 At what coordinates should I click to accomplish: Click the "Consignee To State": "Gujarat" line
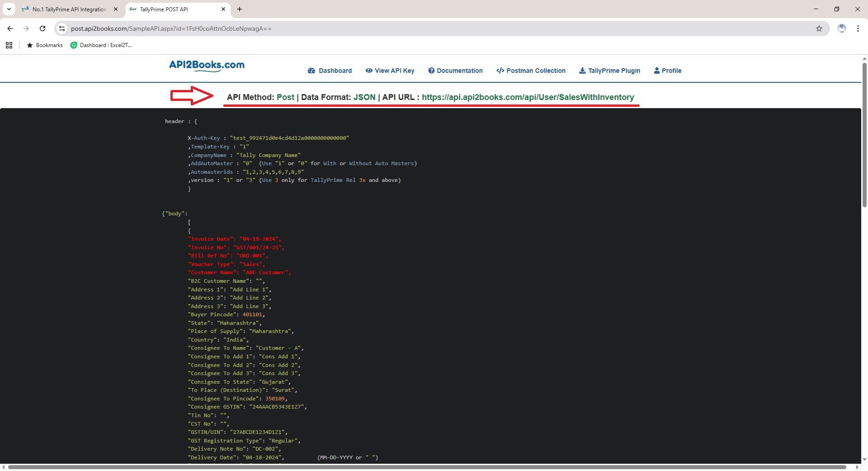(x=239, y=382)
